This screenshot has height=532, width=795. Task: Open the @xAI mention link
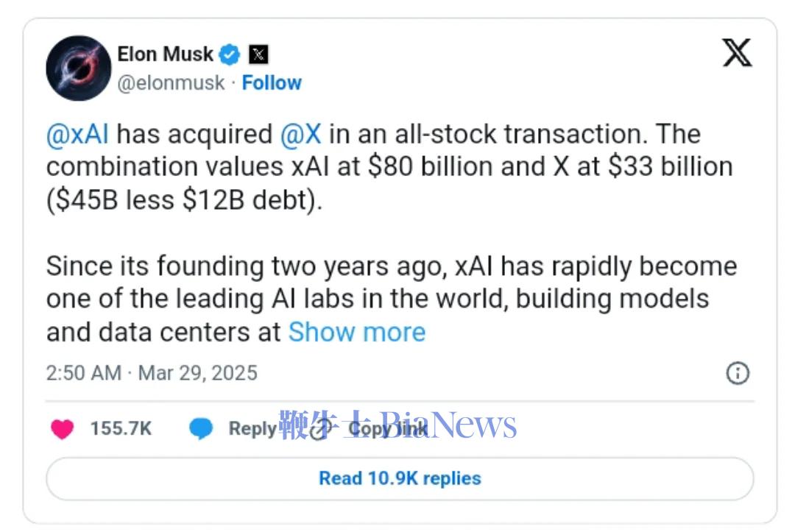point(77,135)
